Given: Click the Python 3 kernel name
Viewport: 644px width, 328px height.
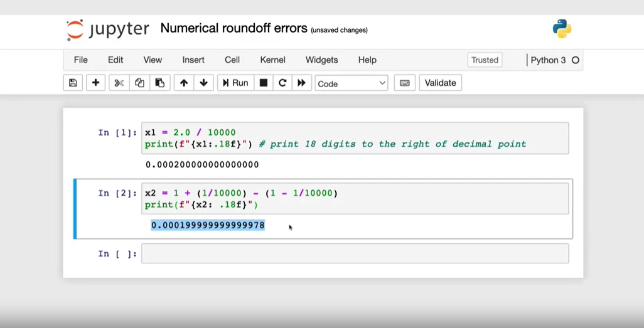Looking at the screenshot, I should point(548,60).
